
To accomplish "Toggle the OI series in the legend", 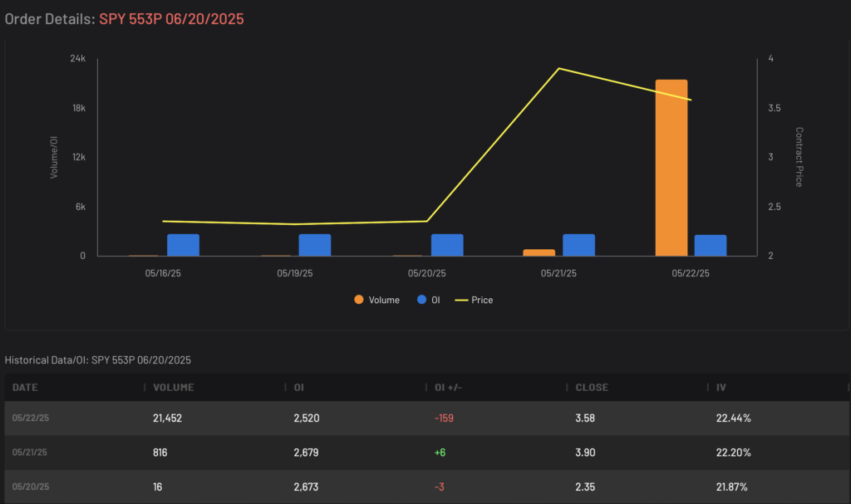I will click(x=428, y=300).
